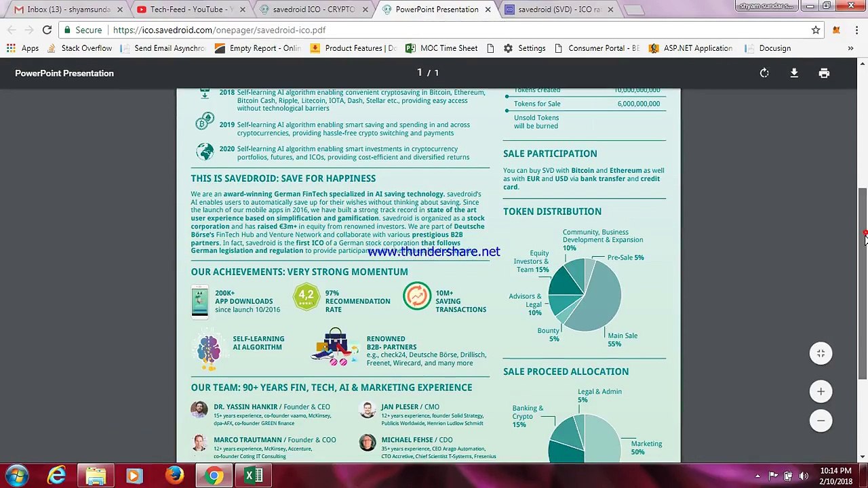Open Excel from the taskbar

pos(253,476)
